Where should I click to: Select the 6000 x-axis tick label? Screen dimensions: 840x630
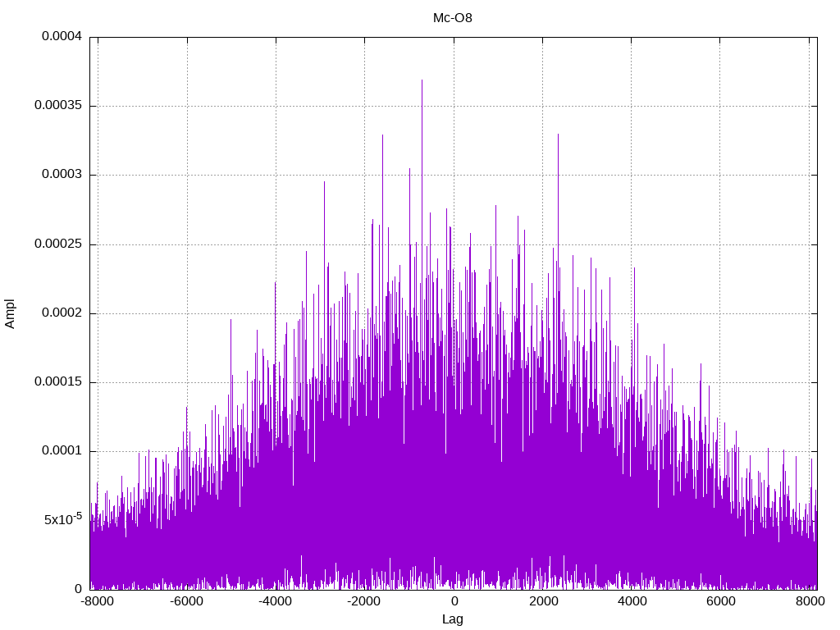pos(720,601)
